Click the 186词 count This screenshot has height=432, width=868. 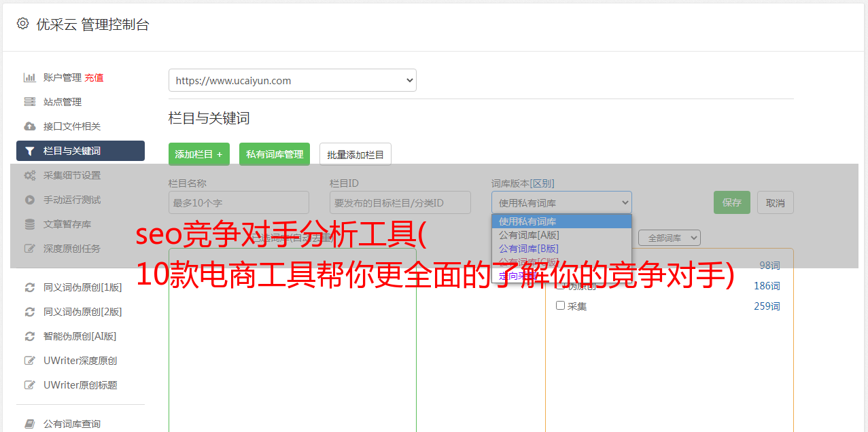pyautogui.click(x=767, y=286)
